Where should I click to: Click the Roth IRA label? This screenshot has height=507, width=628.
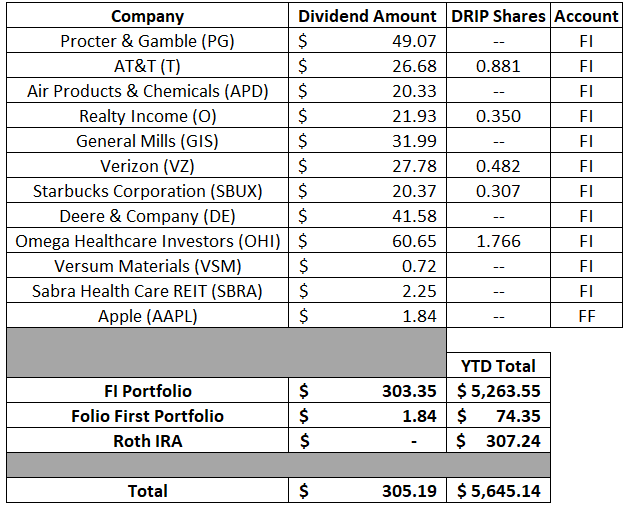(147, 441)
